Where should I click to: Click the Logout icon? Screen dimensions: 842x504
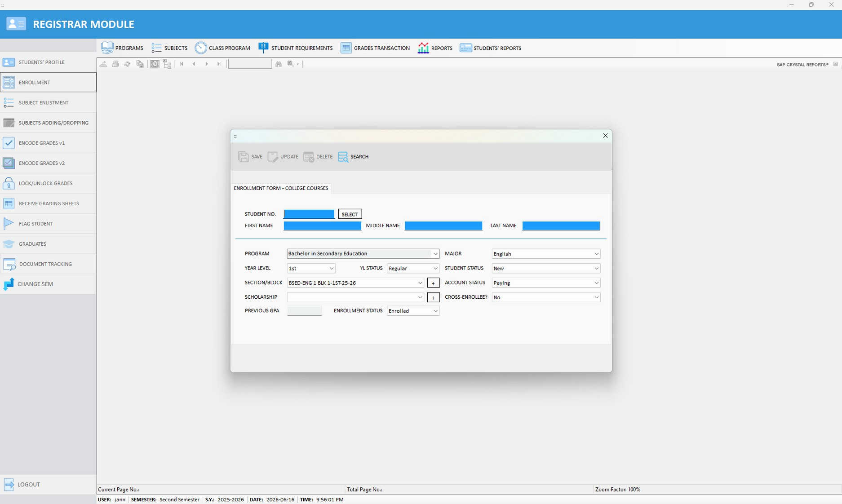[9, 484]
